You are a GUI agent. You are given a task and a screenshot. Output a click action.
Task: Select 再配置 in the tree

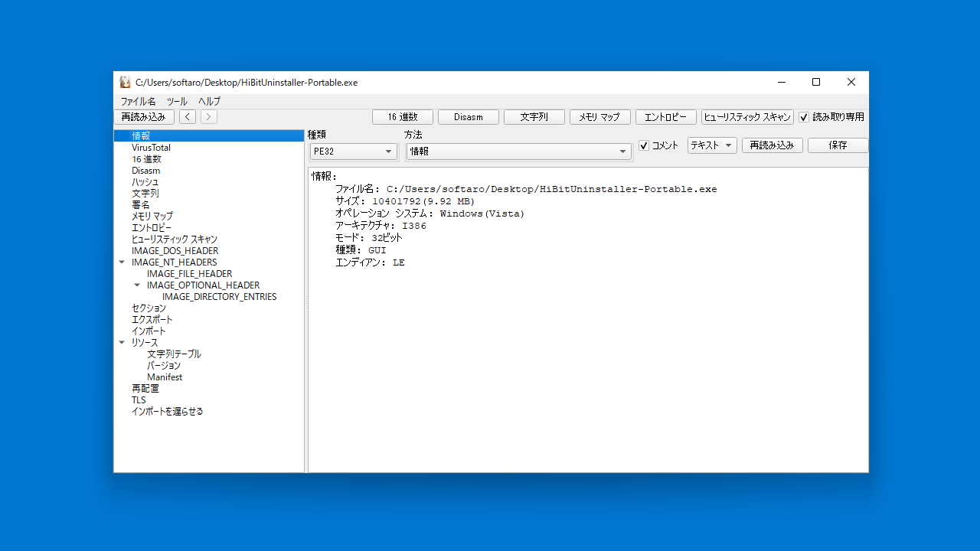(x=145, y=389)
